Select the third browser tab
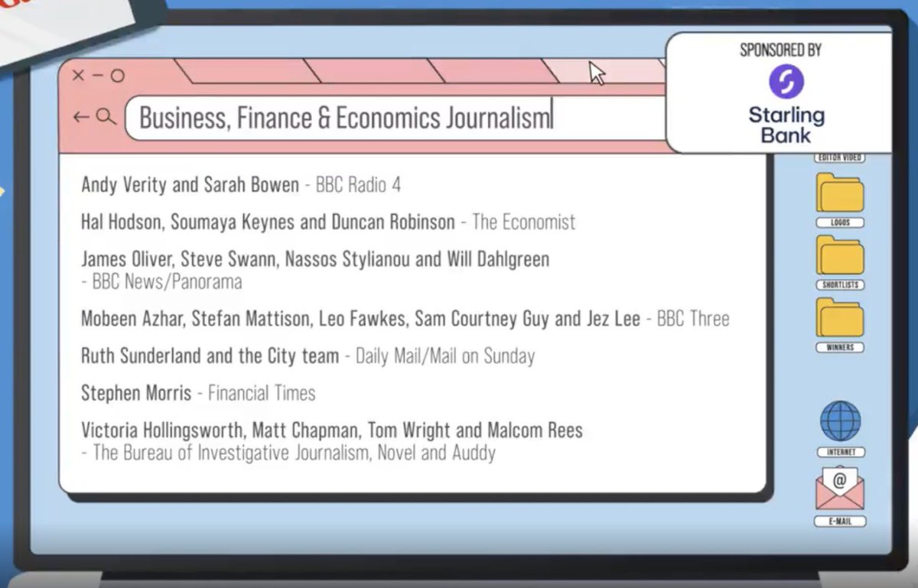Viewport: 918px width, 588px height. click(493, 70)
